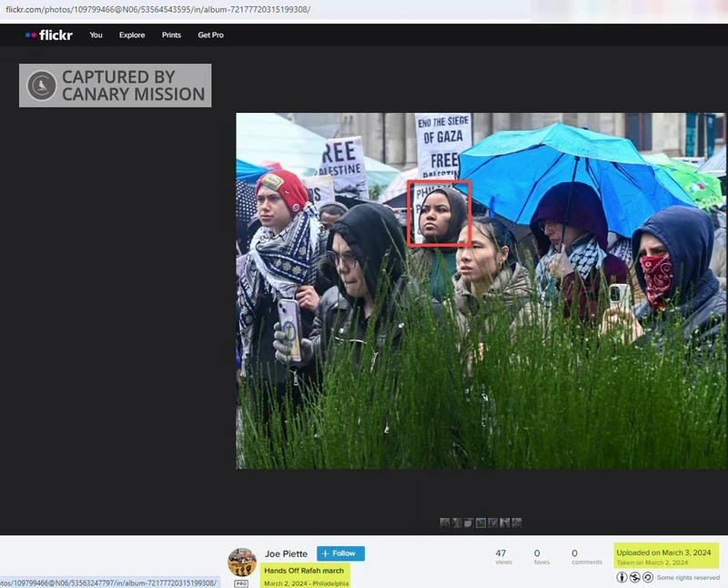Click the Creative Commons attribution icon

(x=622, y=577)
